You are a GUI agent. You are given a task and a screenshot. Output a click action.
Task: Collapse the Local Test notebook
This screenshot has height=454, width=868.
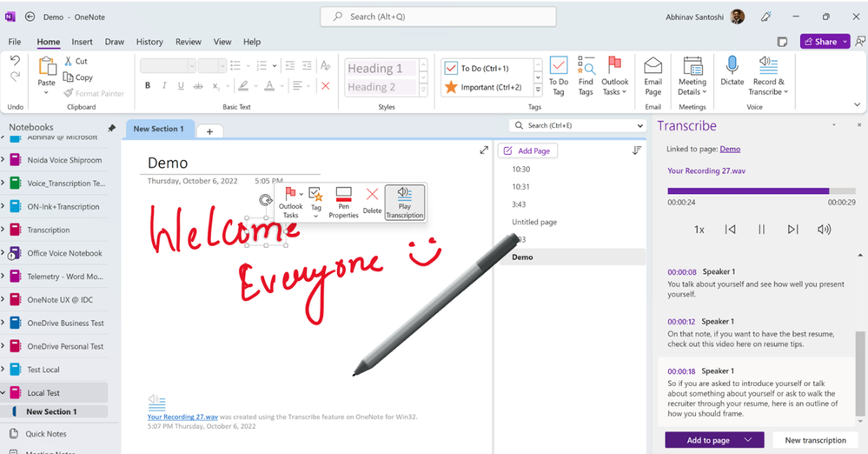click(3, 392)
